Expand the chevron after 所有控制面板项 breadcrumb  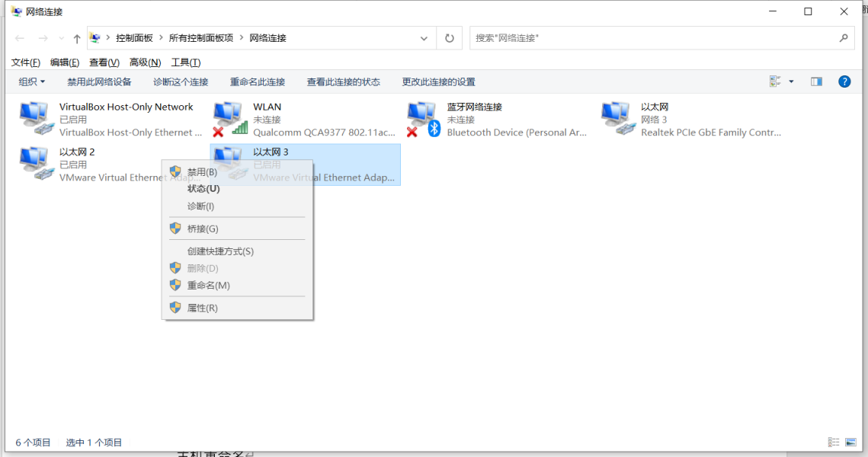(x=242, y=38)
